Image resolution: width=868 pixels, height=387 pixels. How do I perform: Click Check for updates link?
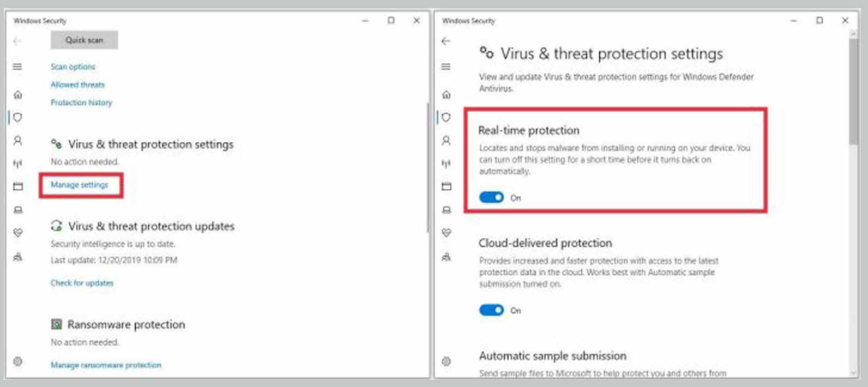tap(82, 283)
